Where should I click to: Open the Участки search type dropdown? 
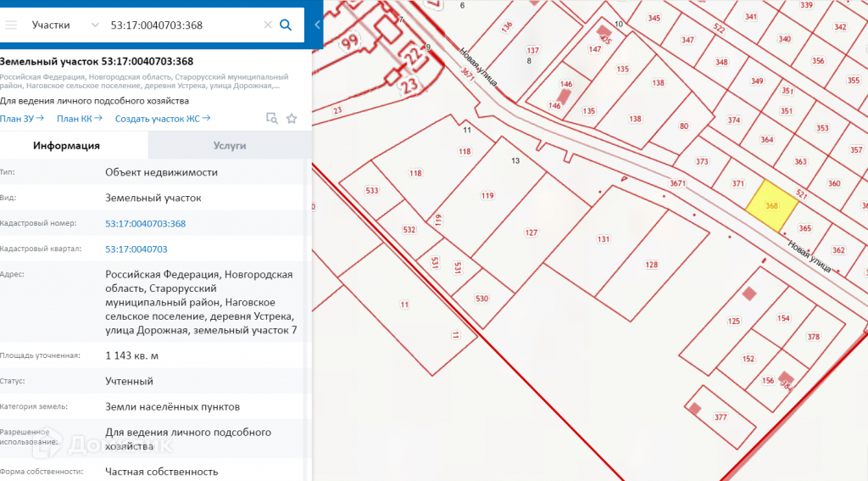coord(64,25)
